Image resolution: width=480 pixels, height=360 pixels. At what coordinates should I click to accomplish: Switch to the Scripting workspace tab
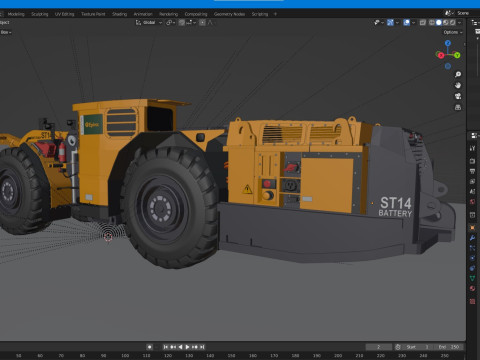(x=260, y=14)
